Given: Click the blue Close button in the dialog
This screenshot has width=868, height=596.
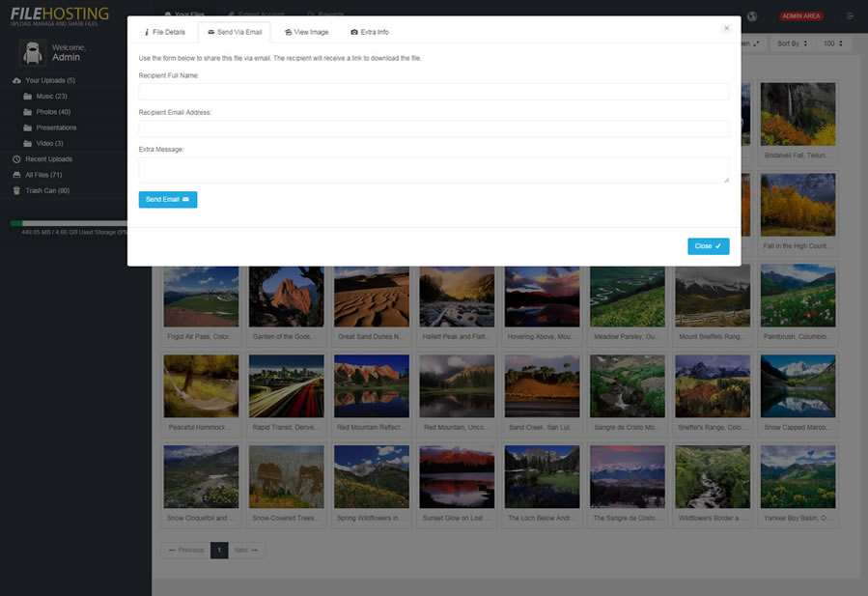Looking at the screenshot, I should tap(708, 246).
